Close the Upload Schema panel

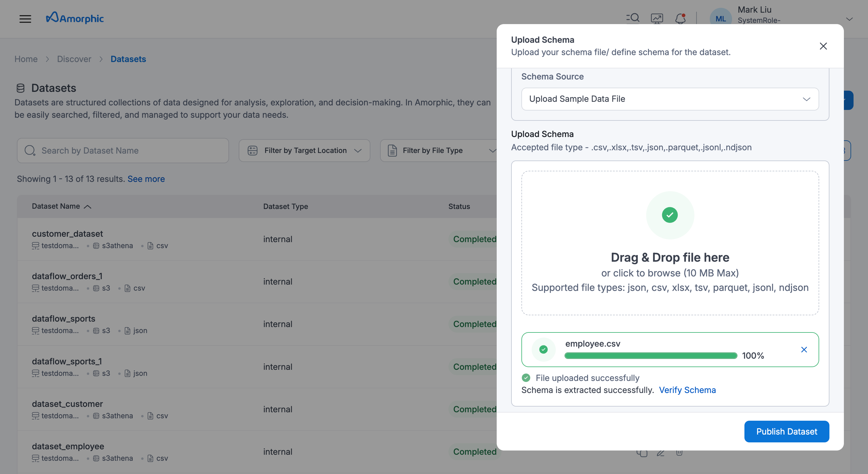pyautogui.click(x=823, y=46)
